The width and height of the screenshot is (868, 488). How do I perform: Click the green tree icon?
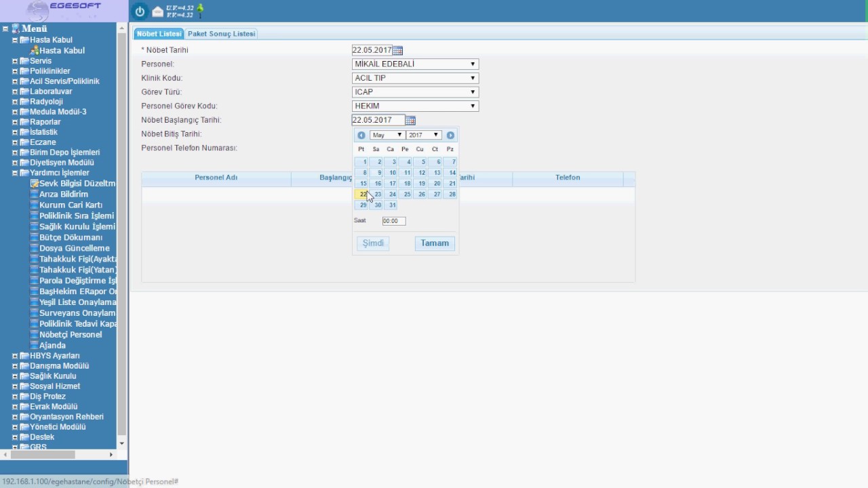[x=200, y=11]
